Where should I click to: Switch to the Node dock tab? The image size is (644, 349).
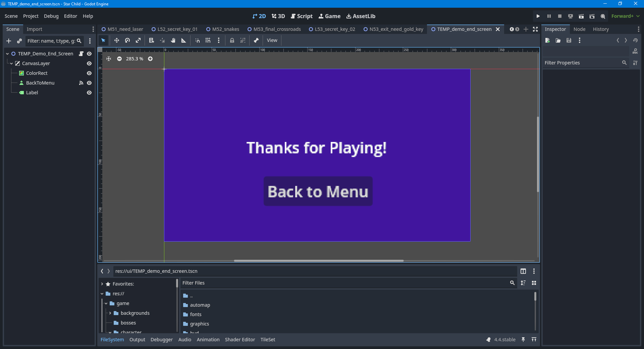point(579,29)
